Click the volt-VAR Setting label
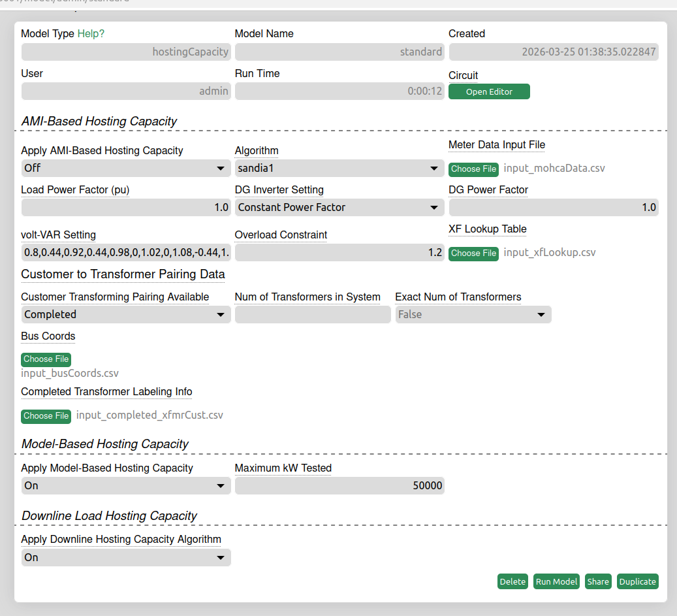This screenshot has height=616, width=677. coord(58,235)
